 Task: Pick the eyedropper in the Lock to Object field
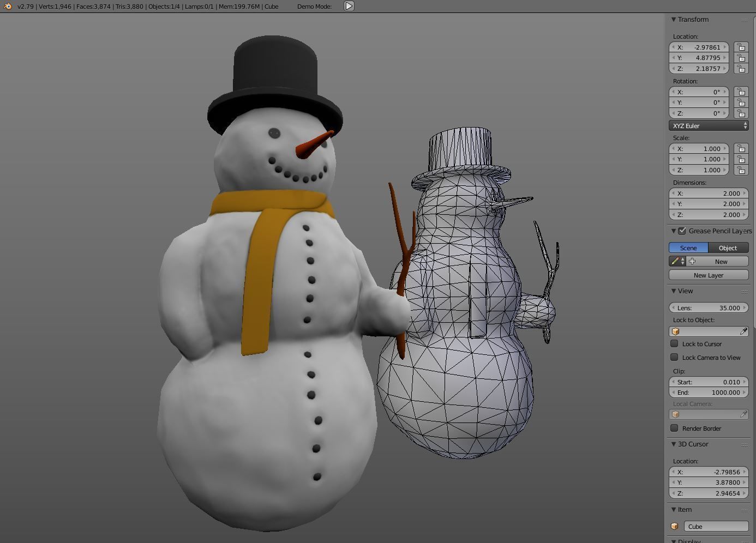click(744, 331)
